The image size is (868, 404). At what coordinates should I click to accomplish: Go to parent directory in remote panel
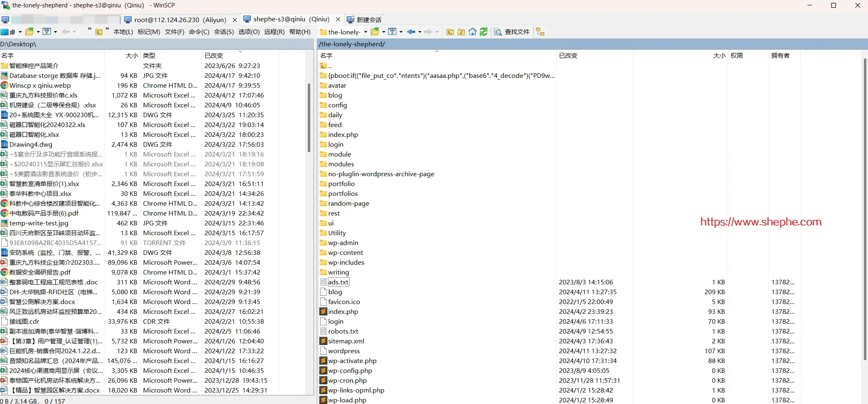(450, 32)
